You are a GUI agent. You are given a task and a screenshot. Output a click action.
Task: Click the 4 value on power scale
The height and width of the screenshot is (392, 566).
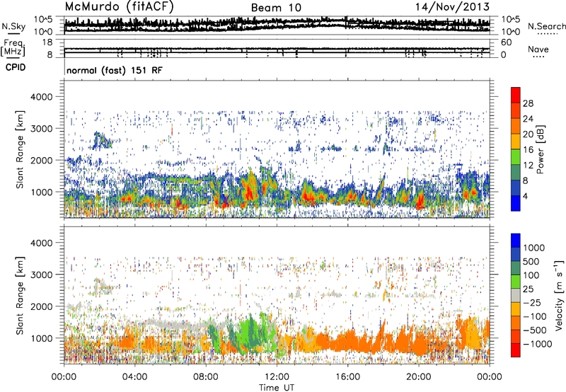click(x=525, y=196)
